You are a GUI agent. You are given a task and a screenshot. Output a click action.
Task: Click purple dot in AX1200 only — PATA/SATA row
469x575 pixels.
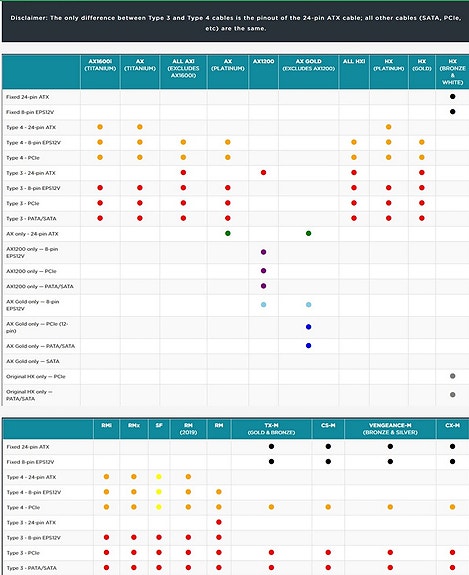pos(263,286)
